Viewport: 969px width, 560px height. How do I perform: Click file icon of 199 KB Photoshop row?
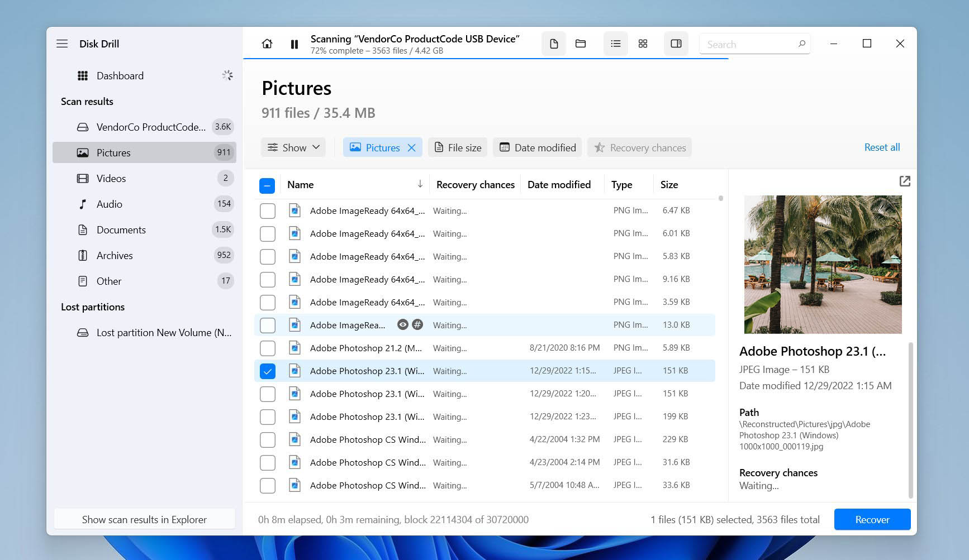coord(294,417)
